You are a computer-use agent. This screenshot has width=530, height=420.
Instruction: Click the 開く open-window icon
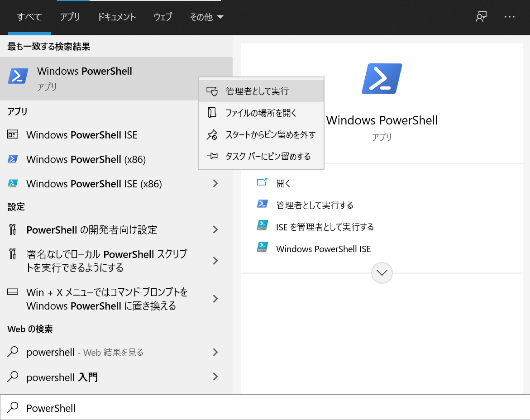[263, 182]
